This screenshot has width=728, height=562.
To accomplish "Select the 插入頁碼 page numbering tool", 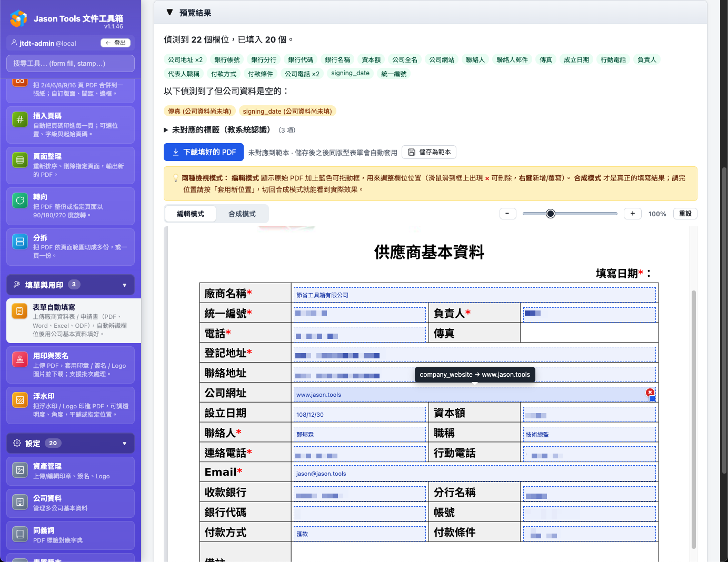I will [70, 125].
